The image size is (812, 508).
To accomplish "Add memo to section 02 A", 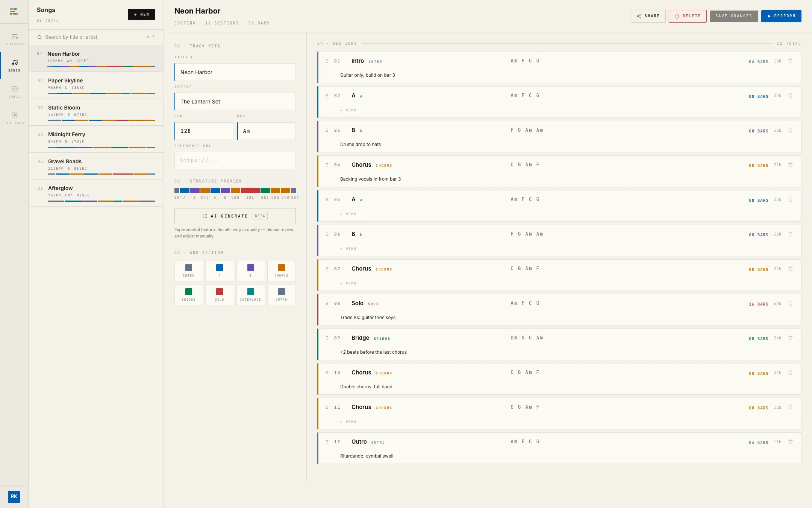I will point(348,110).
